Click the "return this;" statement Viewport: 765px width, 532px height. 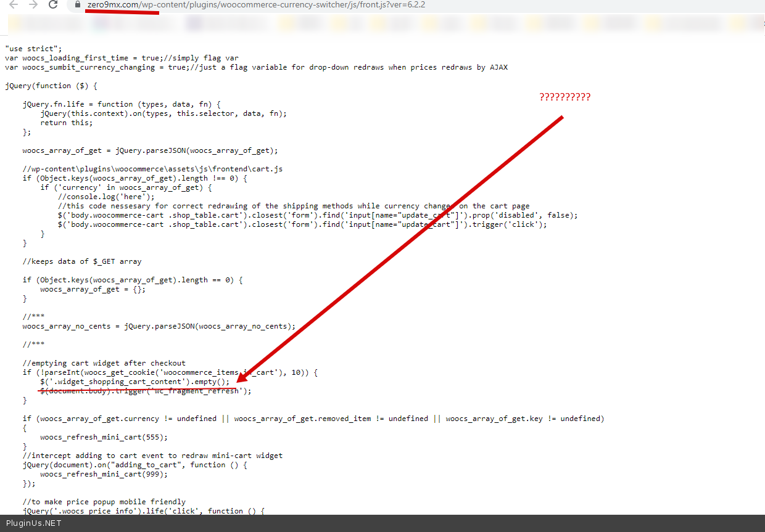tap(67, 123)
